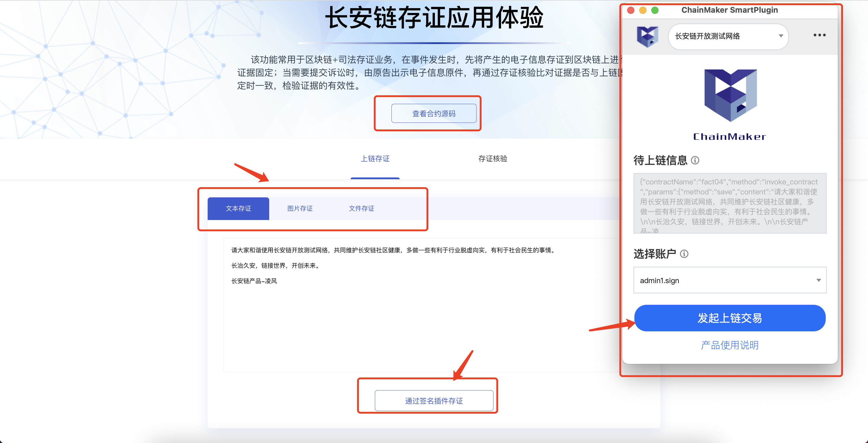This screenshot has width=868, height=443.
Task: Choose the 文本存证 option
Action: point(238,209)
